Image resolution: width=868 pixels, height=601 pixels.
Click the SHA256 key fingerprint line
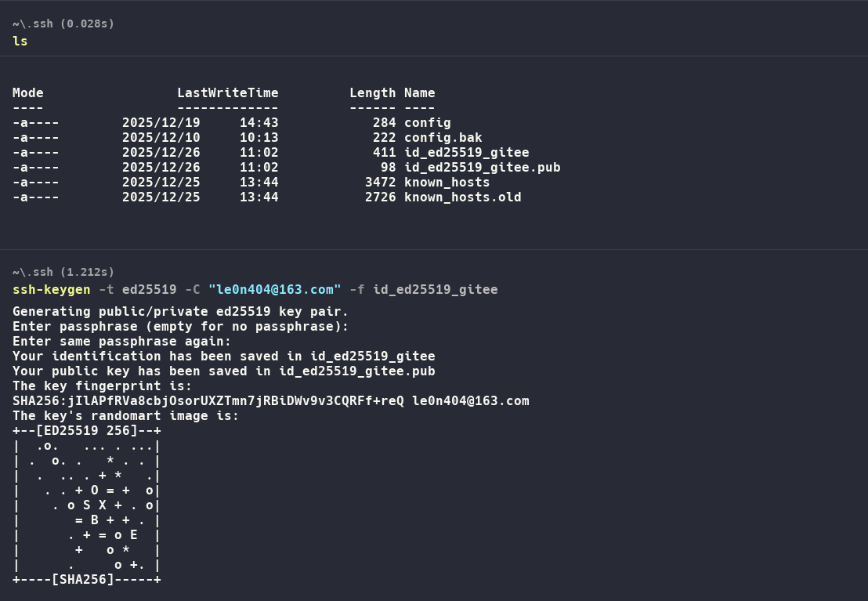pos(270,401)
